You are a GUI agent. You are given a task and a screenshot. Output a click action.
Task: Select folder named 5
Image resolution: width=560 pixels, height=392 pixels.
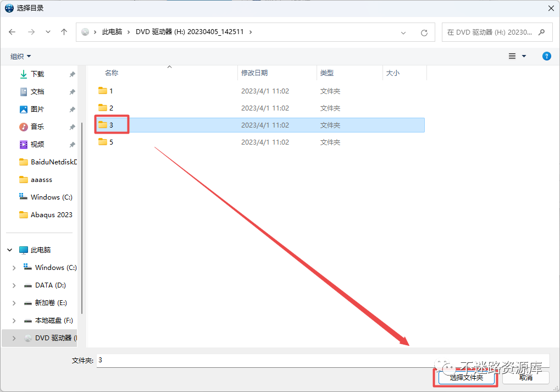(260, 142)
